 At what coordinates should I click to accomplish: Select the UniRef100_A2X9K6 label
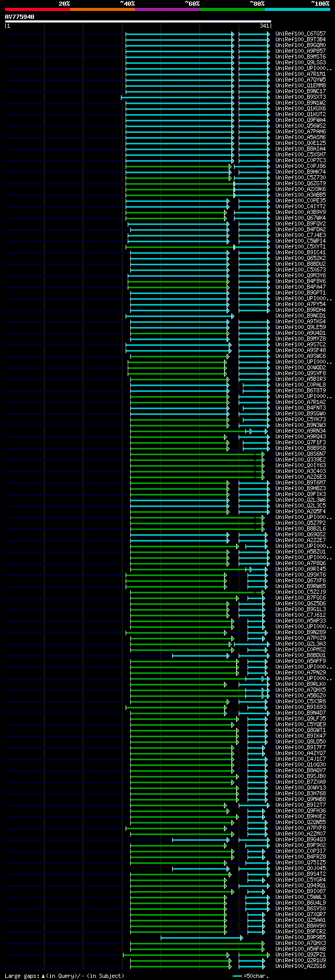pyautogui.click(x=300, y=189)
